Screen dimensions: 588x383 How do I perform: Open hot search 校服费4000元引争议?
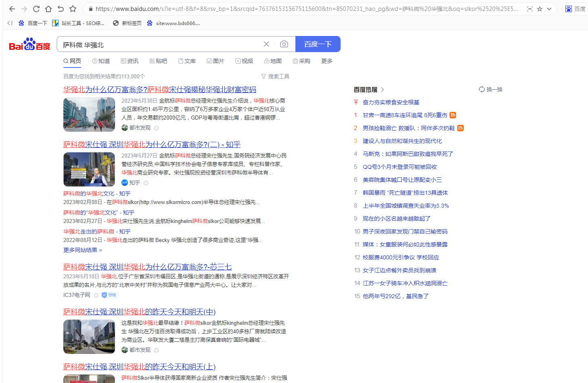point(401,257)
